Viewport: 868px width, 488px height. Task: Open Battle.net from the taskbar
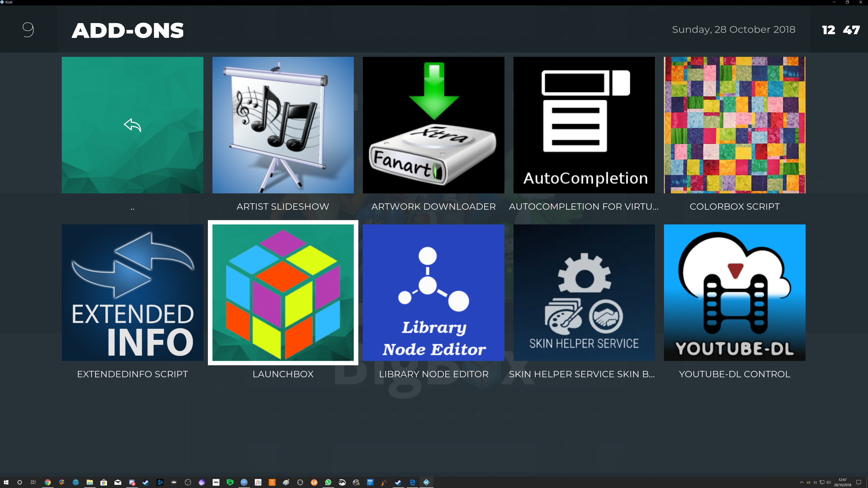click(160, 482)
